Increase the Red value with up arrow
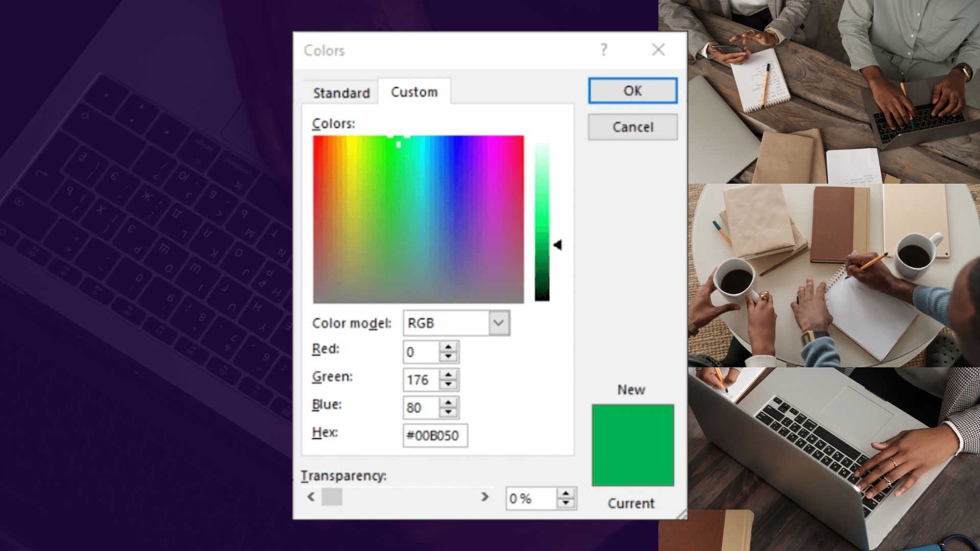This screenshot has height=551, width=980. point(448,347)
